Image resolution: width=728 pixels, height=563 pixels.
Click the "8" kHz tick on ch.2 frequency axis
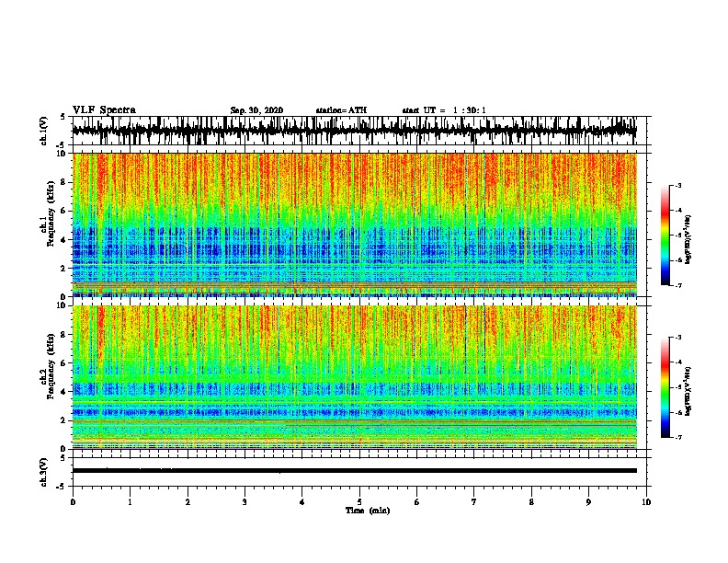tap(64, 335)
